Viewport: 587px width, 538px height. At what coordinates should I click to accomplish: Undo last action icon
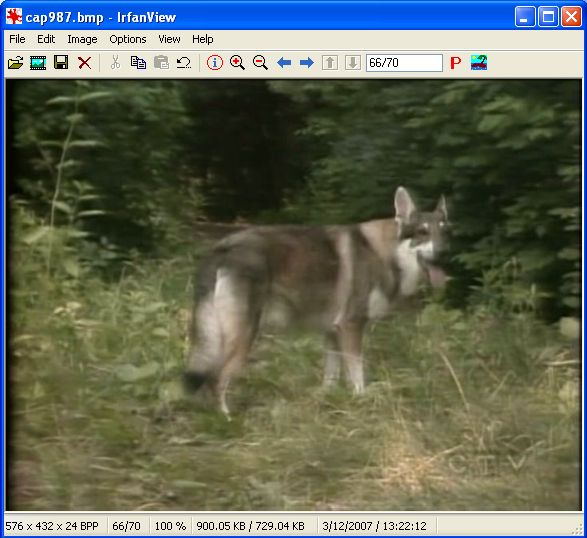pyautogui.click(x=184, y=63)
